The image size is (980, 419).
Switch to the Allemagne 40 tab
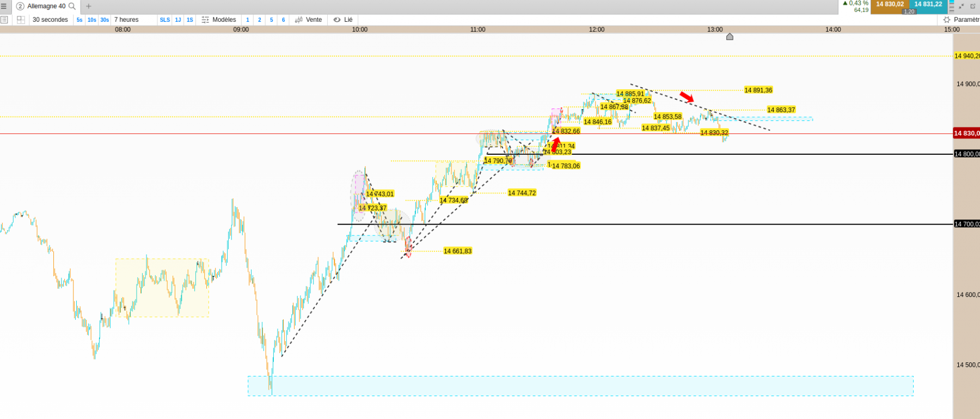pyautogui.click(x=46, y=7)
